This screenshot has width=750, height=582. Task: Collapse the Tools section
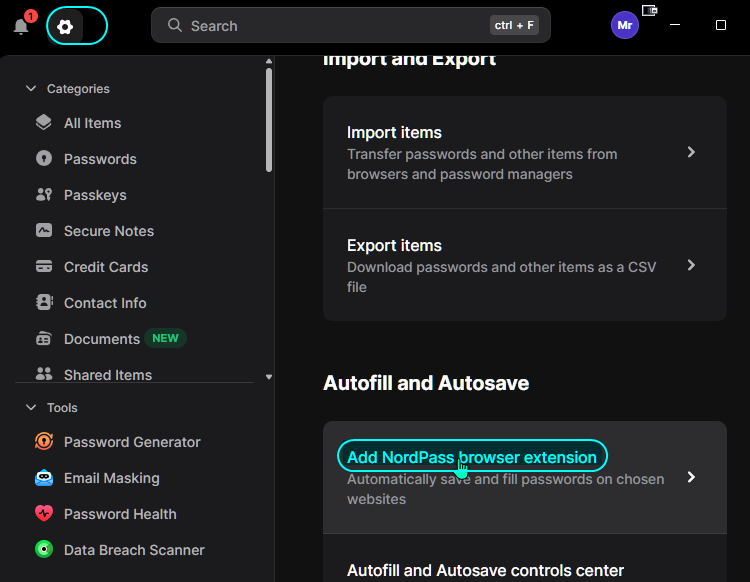[x=31, y=407]
